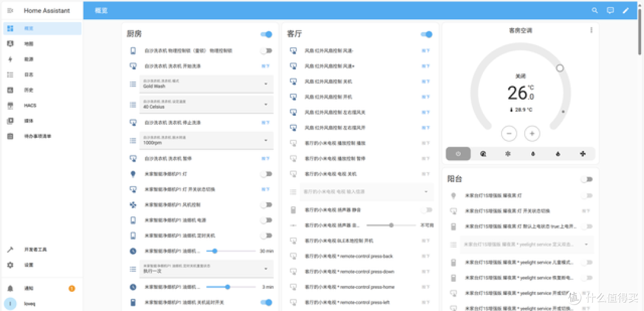This screenshot has height=311, width=644.
Task: Toggle 油烟机 定时关机 switch
Action: click(x=266, y=235)
